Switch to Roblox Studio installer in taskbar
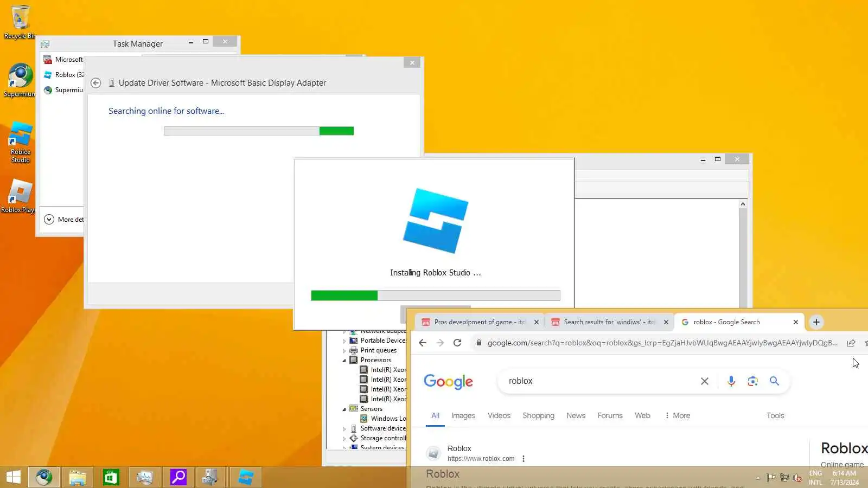 [x=246, y=477]
